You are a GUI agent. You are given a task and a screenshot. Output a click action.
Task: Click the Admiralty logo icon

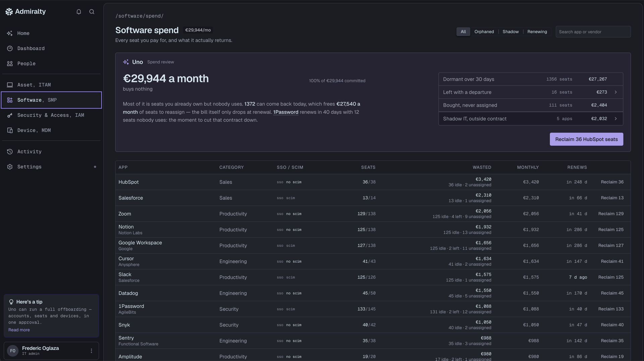[x=9, y=12]
